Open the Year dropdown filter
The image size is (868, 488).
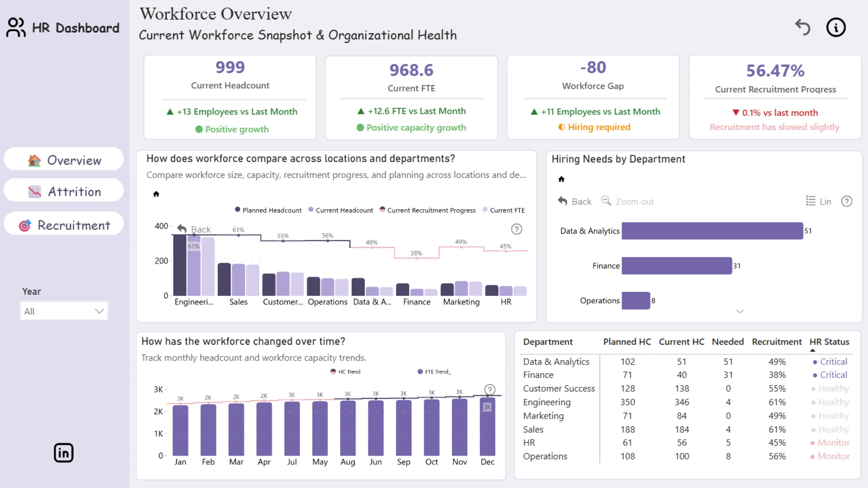click(x=64, y=311)
